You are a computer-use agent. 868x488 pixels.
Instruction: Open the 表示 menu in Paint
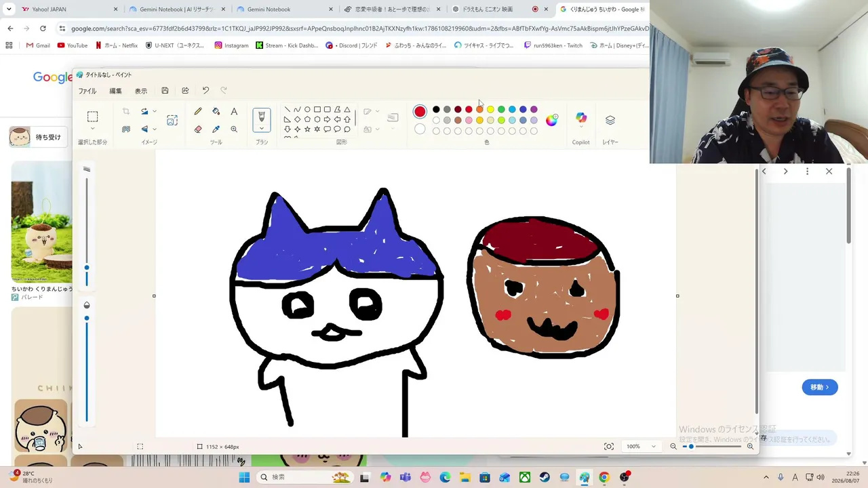click(140, 91)
